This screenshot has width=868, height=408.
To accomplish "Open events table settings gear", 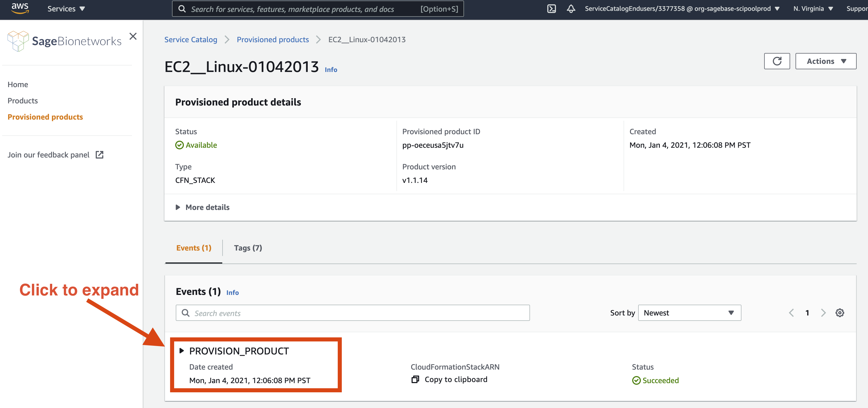I will pos(839,312).
